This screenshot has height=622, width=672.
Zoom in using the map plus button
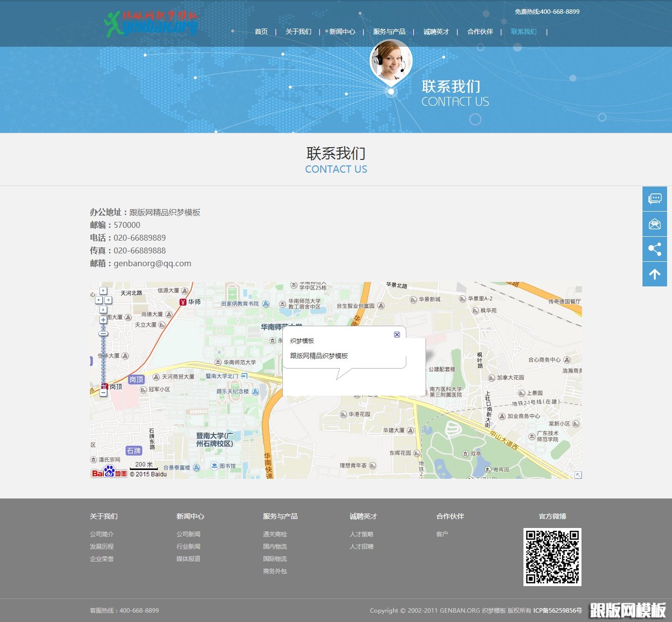point(103,320)
